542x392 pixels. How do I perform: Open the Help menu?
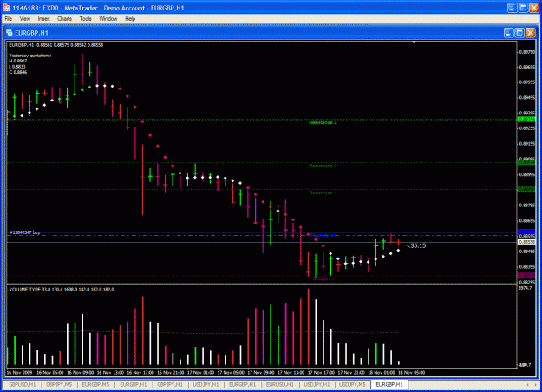click(130, 19)
